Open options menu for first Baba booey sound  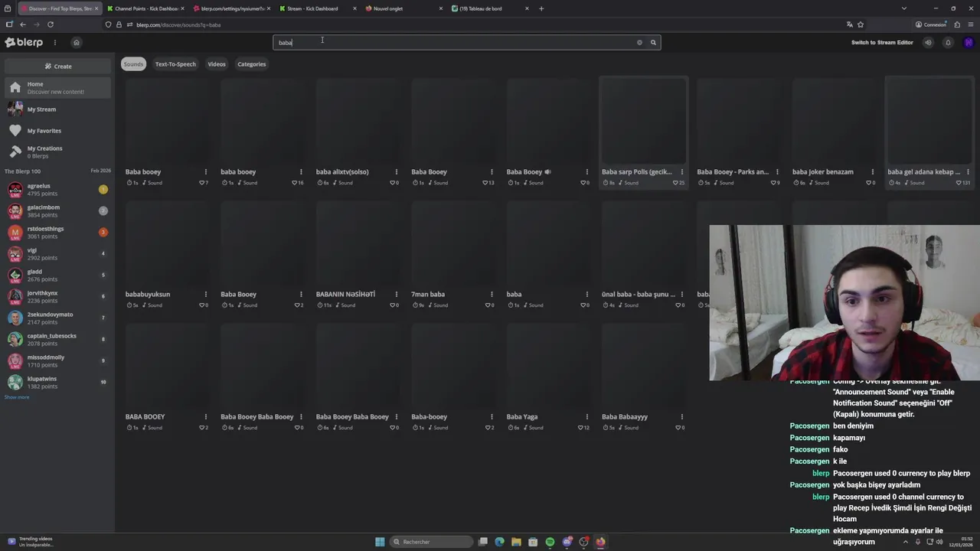pos(205,171)
